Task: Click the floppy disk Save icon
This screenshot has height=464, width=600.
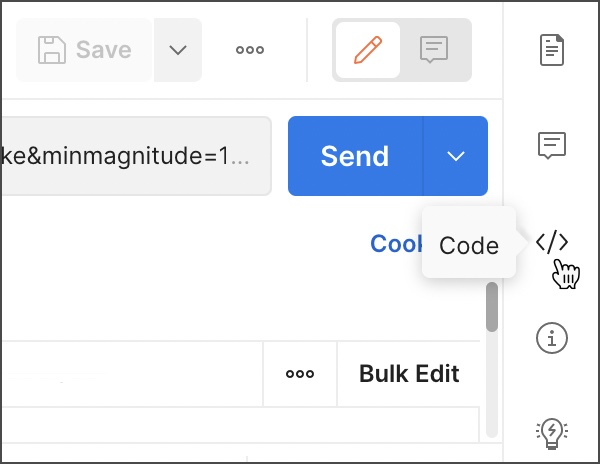Action: pos(50,50)
